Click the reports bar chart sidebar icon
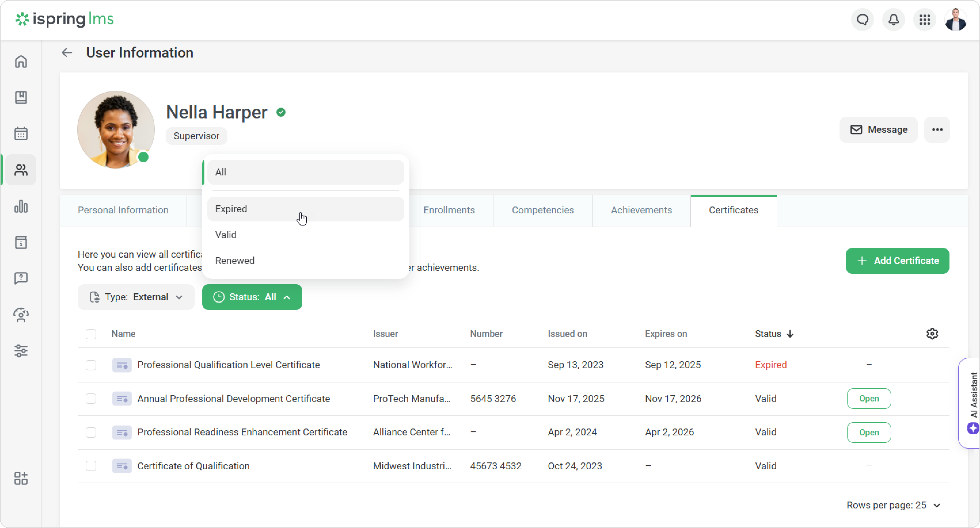980x528 pixels. [x=21, y=206]
